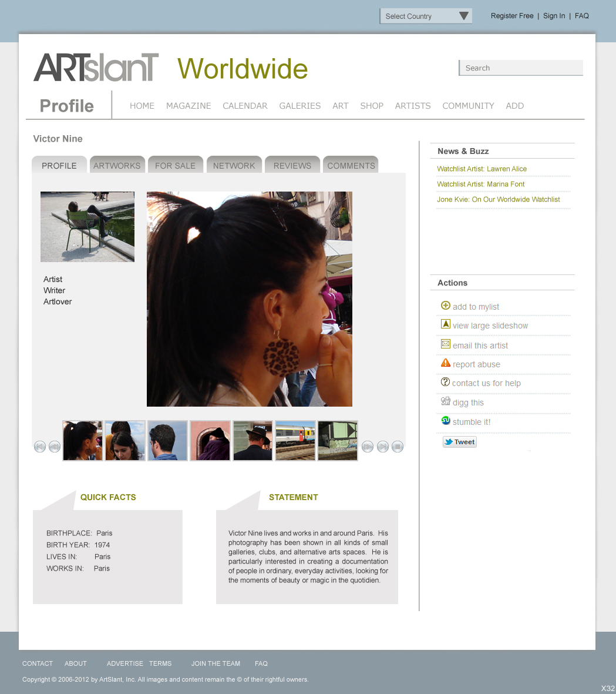Viewport: 616px width, 694px height.
Task: Click the Digg icon next to digg this
Action: [446, 401]
